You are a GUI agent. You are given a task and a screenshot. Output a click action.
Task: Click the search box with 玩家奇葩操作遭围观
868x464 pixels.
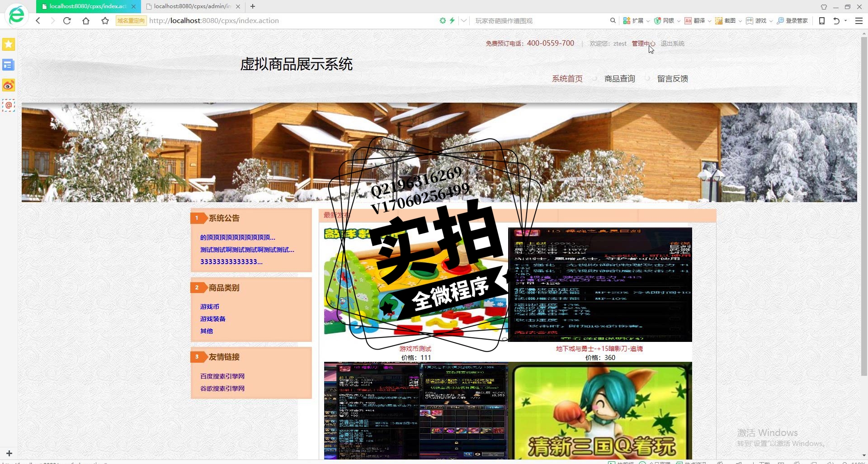click(x=540, y=21)
